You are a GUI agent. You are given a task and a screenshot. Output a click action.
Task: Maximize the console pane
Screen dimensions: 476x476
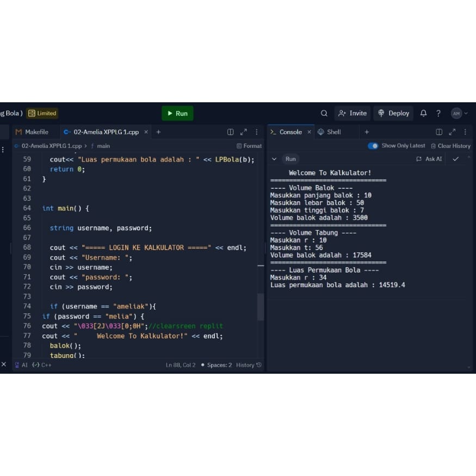(x=452, y=132)
